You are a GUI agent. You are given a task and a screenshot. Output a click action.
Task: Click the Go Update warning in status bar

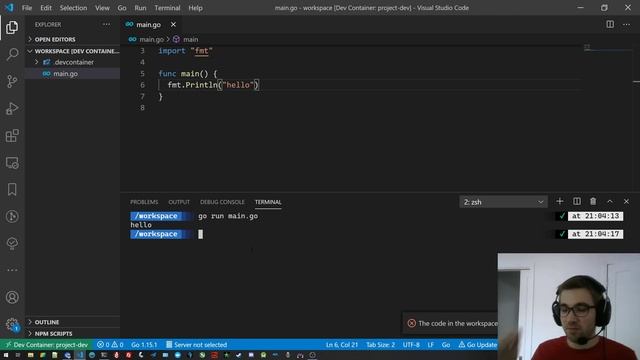click(x=477, y=344)
